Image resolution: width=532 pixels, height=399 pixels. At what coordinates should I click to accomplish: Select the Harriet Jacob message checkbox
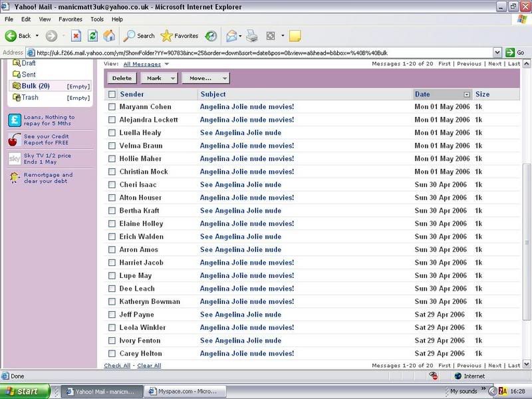(x=112, y=263)
